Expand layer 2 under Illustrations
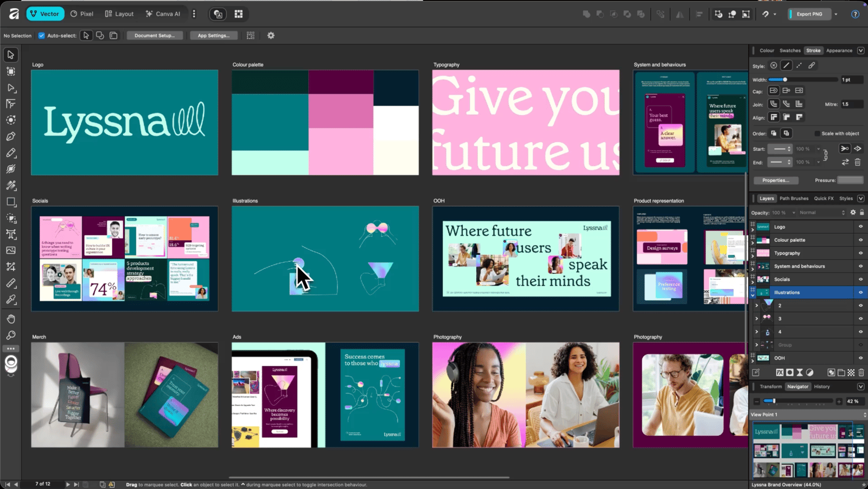Screen dimensions: 868x489 pyautogui.click(x=757, y=306)
